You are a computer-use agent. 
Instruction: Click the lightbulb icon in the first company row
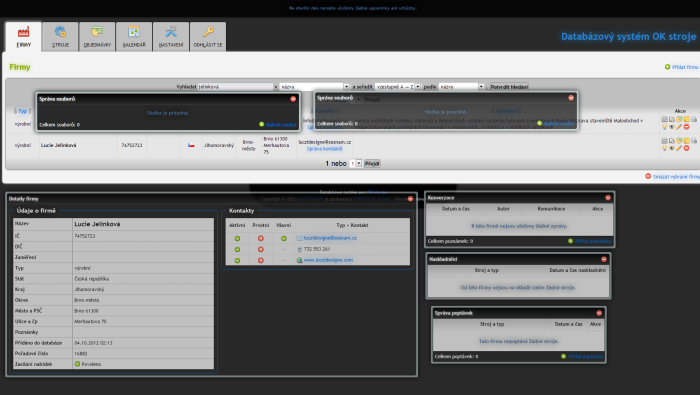click(664, 127)
